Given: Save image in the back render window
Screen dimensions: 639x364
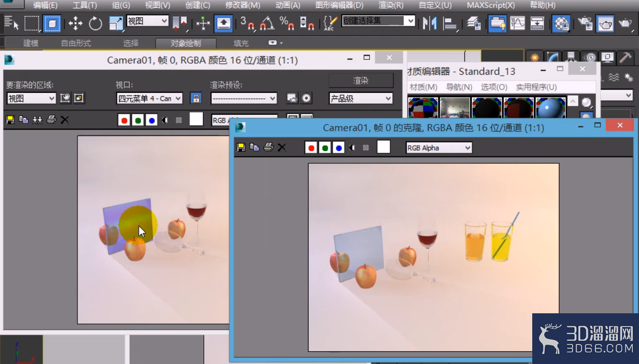Looking at the screenshot, I should [10, 120].
